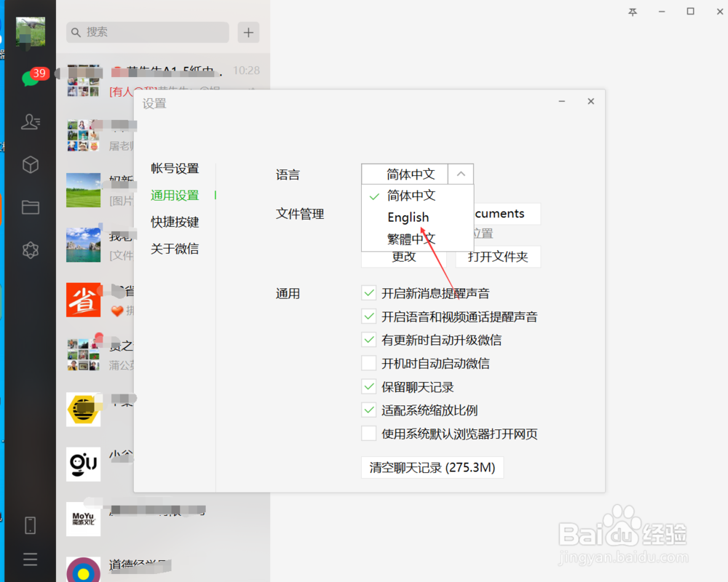Screen dimensions: 728x582
Task: Click the 打开文件夹 button
Action: pyautogui.click(x=498, y=256)
